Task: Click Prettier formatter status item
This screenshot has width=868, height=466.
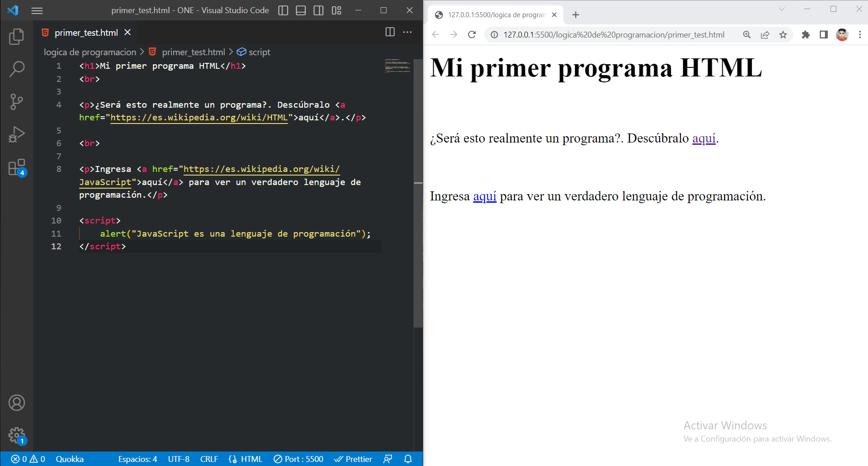Action: tap(353, 459)
